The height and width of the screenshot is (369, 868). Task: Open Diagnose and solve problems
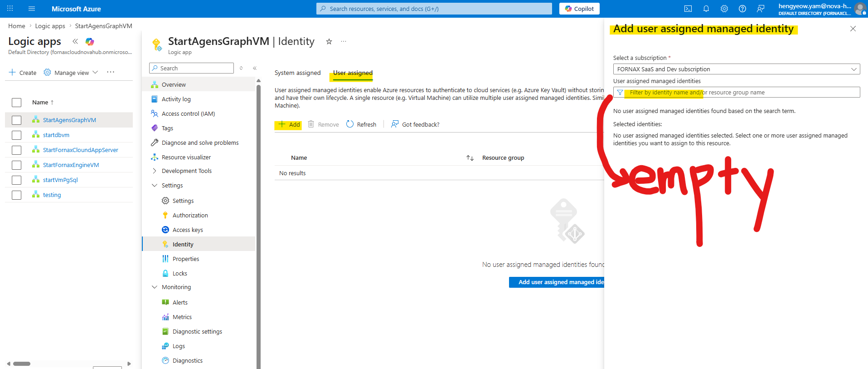point(200,143)
